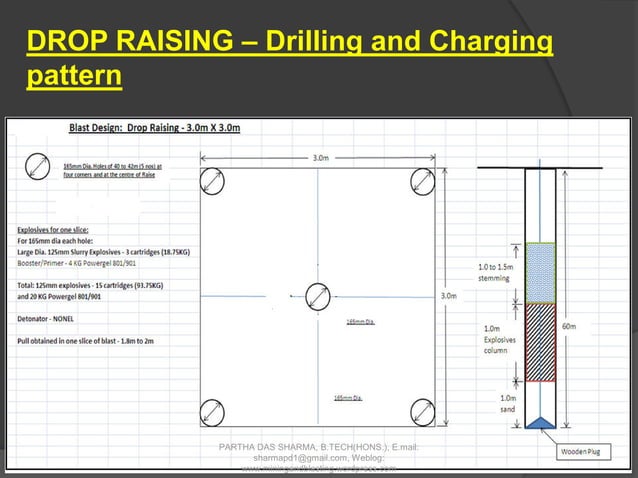The height and width of the screenshot is (478, 638).
Task: Click the horizontal '3.0m' width dimension
Action: [x=321, y=158]
